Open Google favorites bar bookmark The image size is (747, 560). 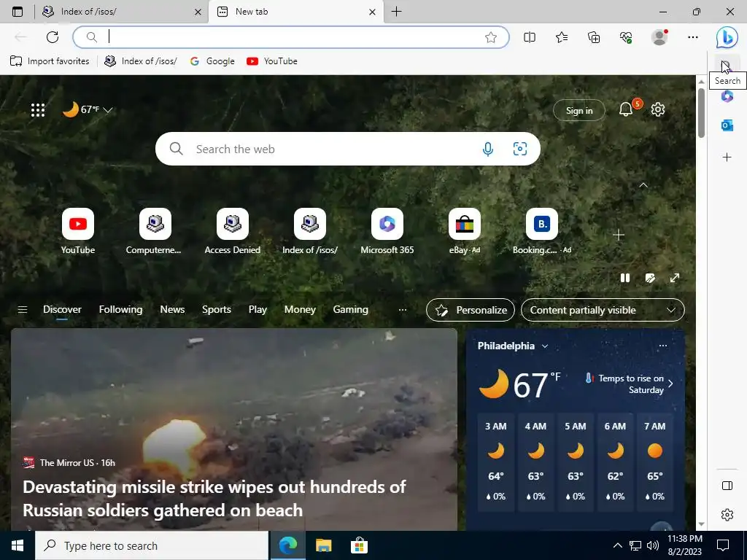point(212,61)
